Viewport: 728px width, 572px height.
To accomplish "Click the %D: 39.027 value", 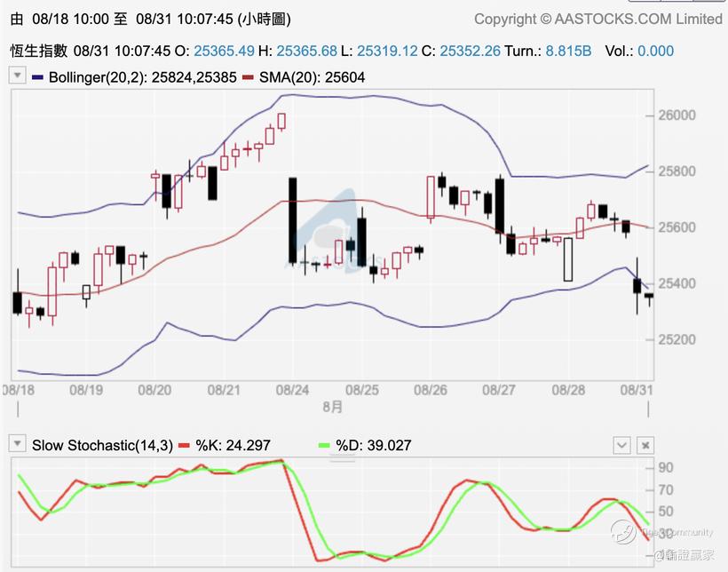I will pyautogui.click(x=374, y=445).
